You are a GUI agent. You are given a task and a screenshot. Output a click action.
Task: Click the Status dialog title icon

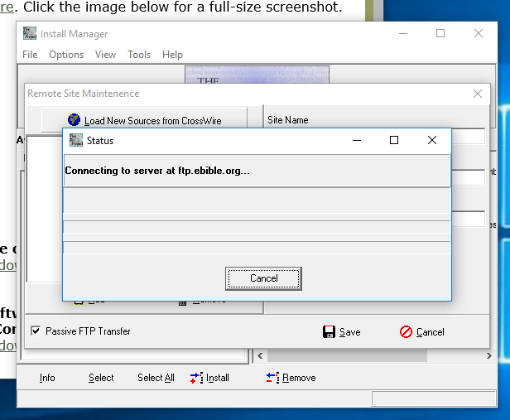[76, 141]
